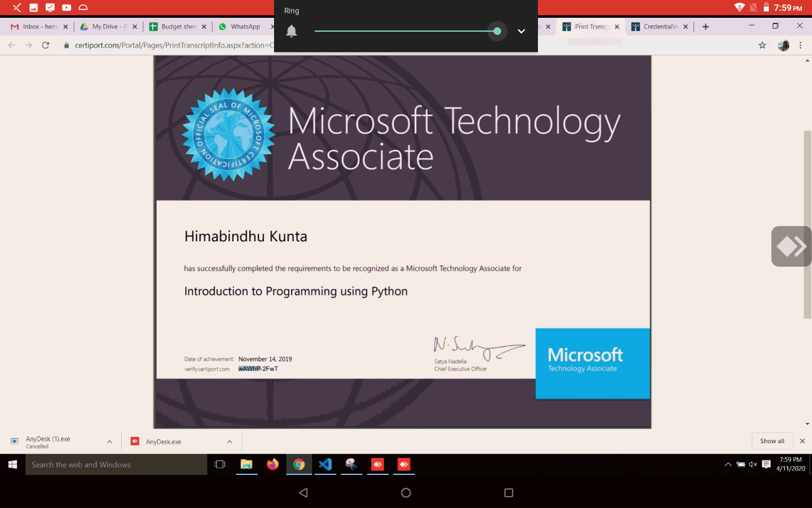Show hidden system tray icons
Screen dimensions: 812x508
pos(728,464)
